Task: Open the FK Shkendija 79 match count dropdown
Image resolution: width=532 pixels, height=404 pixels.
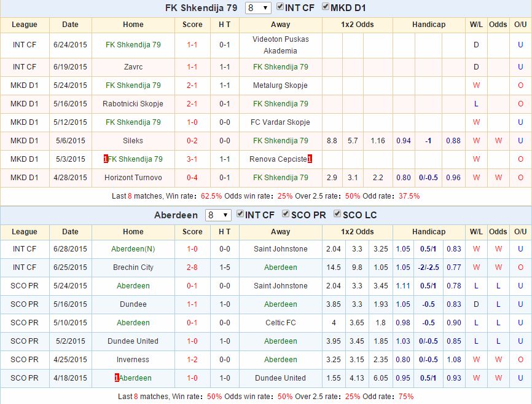Action: click(x=258, y=8)
